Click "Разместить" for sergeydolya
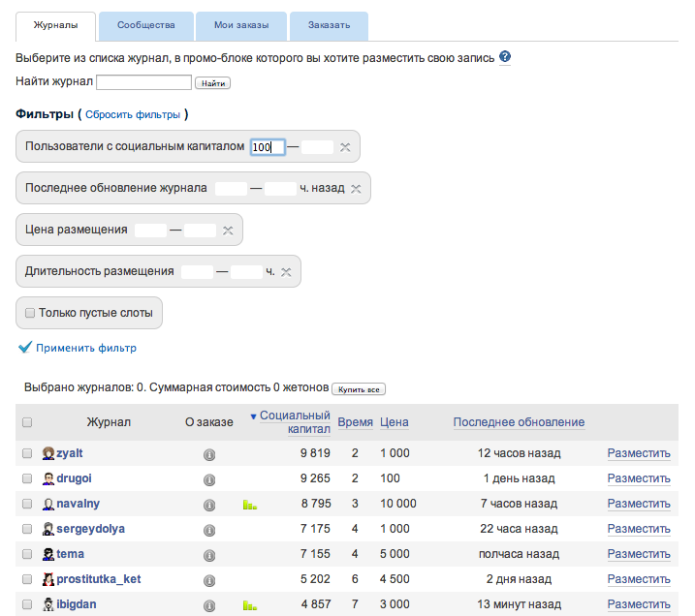 (x=639, y=529)
